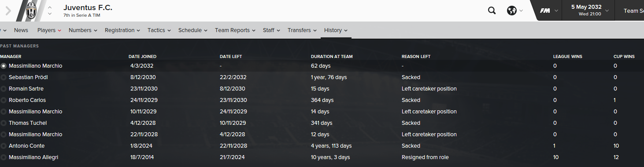This screenshot has width=644, height=167.
Task: Select radio button for Massimiliano Marchio top row
Action: [4, 66]
